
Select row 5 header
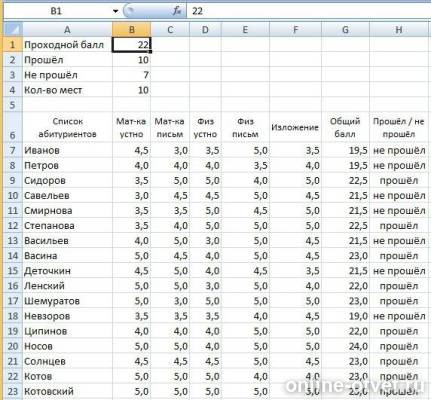pyautogui.click(x=13, y=105)
